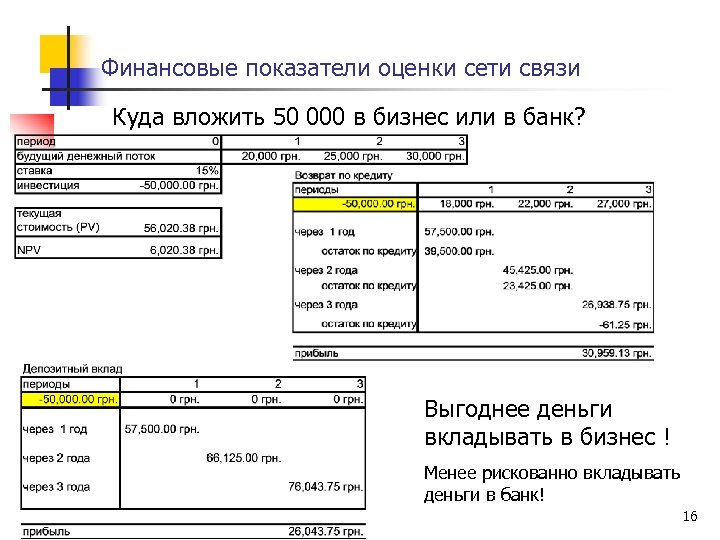Select the remaining balance "39,500.00 грн."
Viewport: 720px width, 540px height.
[x=459, y=252]
